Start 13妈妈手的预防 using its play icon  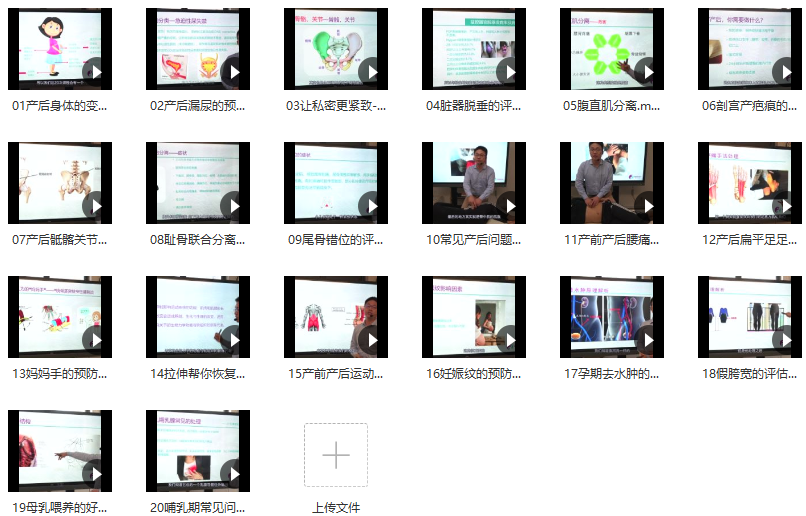coord(95,340)
